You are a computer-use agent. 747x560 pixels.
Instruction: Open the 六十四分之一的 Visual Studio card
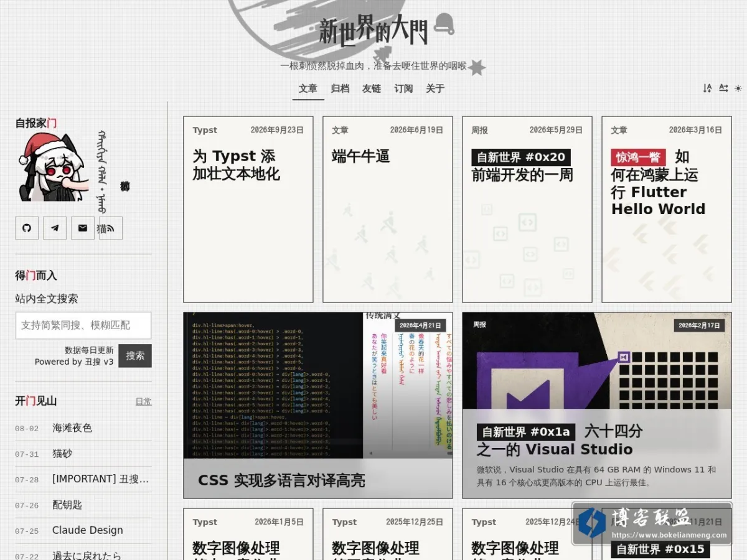(597, 405)
